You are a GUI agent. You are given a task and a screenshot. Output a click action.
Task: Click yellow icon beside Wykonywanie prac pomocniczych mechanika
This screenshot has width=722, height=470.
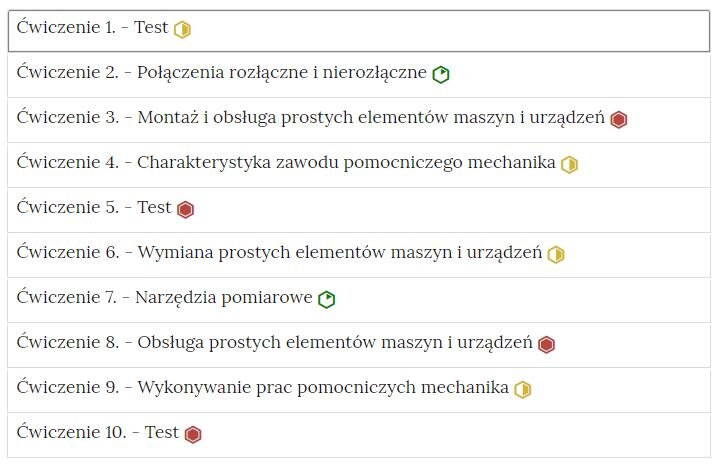pyautogui.click(x=522, y=389)
